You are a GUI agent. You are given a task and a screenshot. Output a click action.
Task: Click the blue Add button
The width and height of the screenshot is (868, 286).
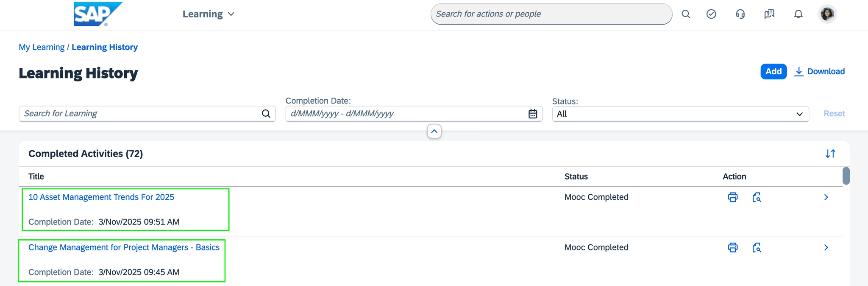(x=773, y=71)
